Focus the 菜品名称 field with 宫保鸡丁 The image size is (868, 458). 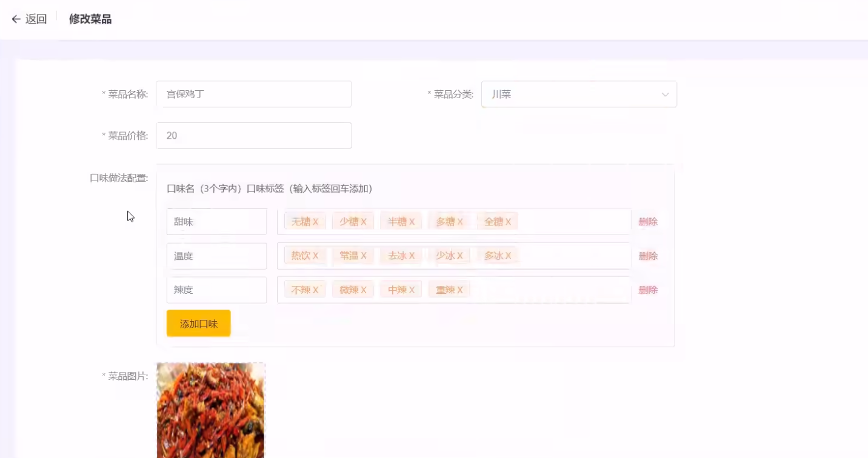tap(253, 95)
